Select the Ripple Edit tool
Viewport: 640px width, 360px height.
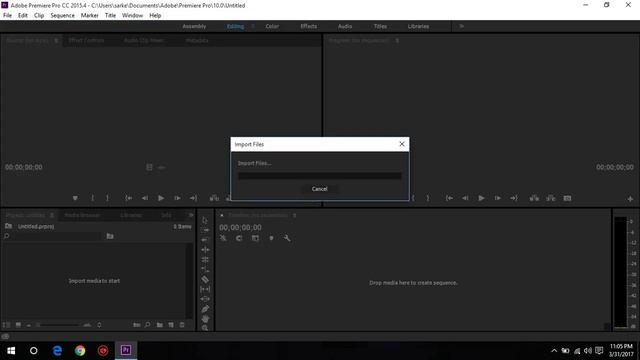205,249
